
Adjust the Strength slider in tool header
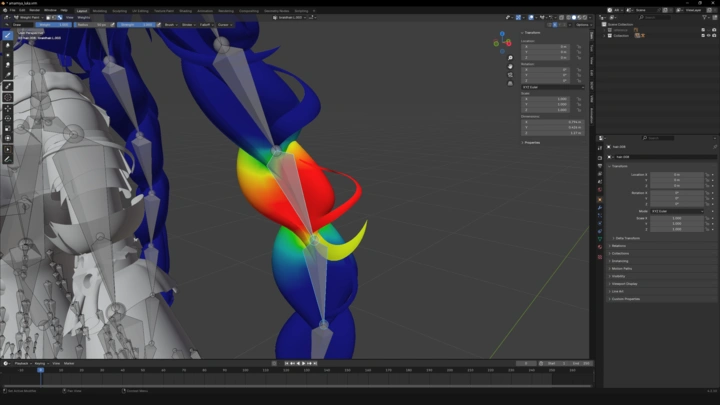(136, 25)
